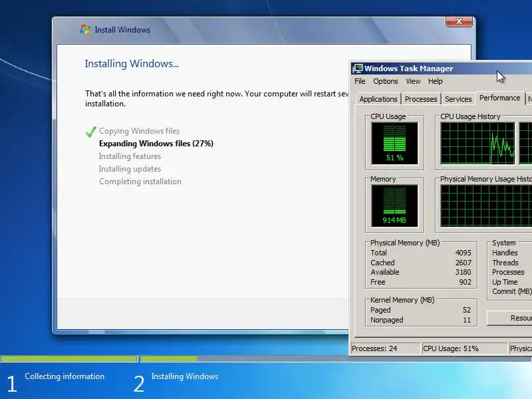This screenshot has width=532, height=399.
Task: Click the Free memory value 902
Action: (x=465, y=282)
